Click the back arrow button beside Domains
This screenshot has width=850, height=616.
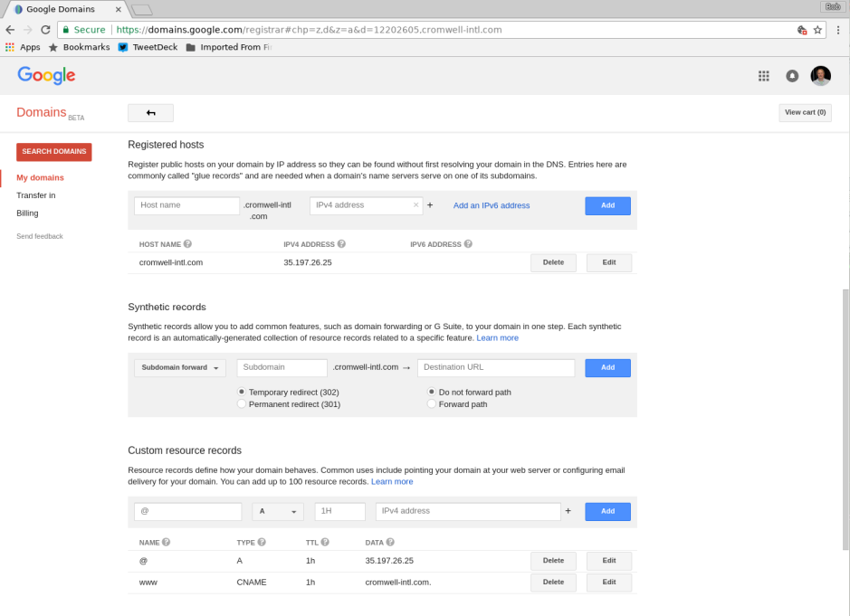coord(150,113)
